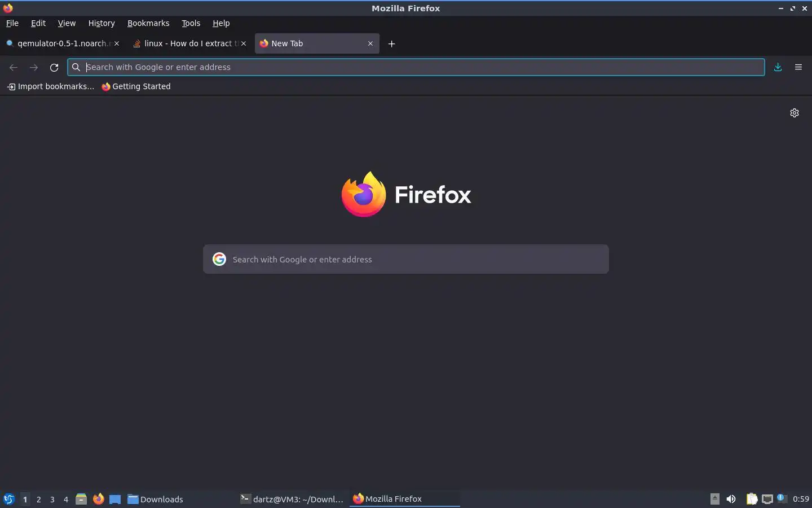Click the Firefox icon in the title bar
Image resolution: width=812 pixels, height=508 pixels.
pyautogui.click(x=8, y=8)
